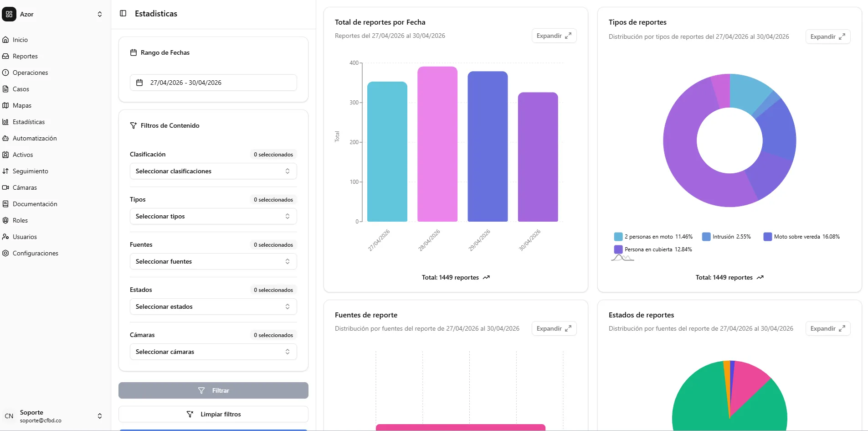Viewport: 868px width, 431px height.
Task: Open Seleccionar estados dropdown
Action: pyautogui.click(x=213, y=306)
